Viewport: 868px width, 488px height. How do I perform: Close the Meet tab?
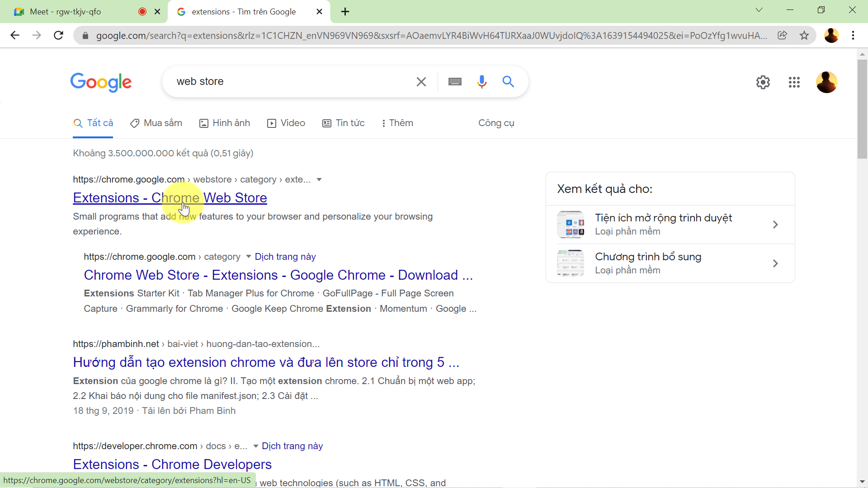coord(157,12)
